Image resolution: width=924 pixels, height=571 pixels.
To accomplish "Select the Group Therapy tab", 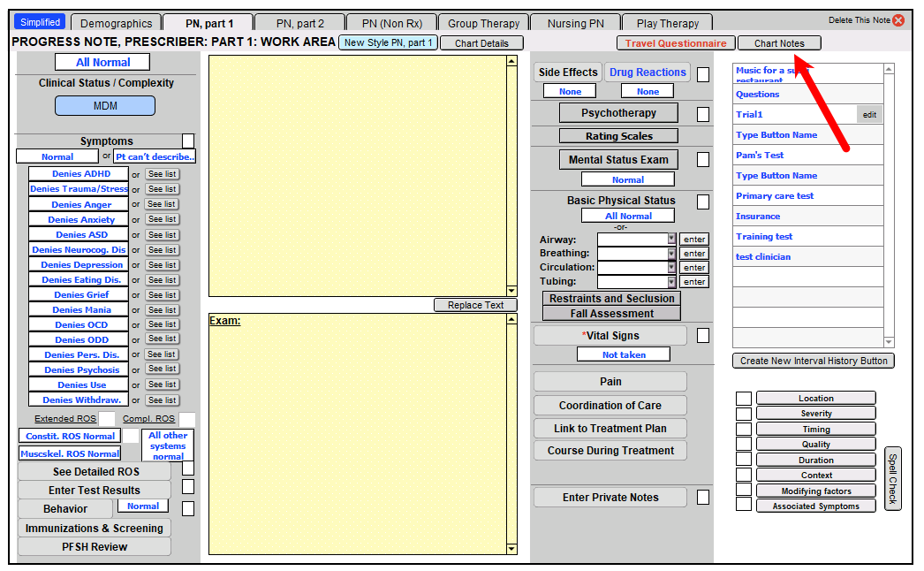I will click(x=483, y=22).
